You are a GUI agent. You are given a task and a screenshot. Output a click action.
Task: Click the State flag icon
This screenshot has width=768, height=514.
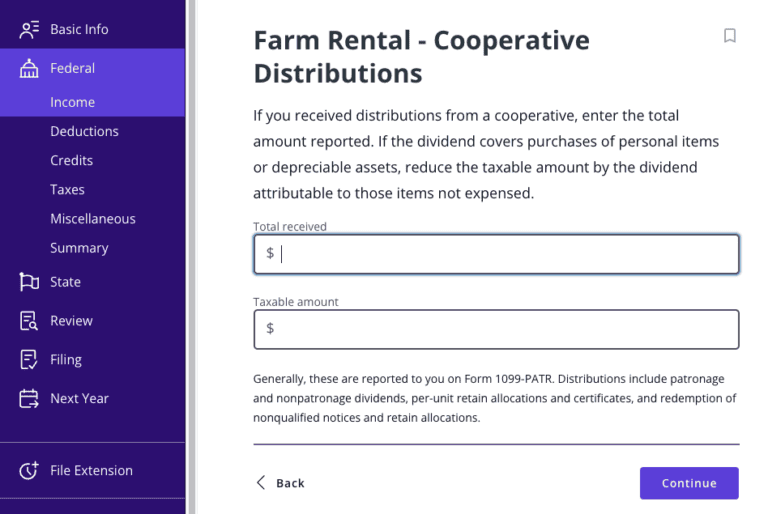click(29, 282)
